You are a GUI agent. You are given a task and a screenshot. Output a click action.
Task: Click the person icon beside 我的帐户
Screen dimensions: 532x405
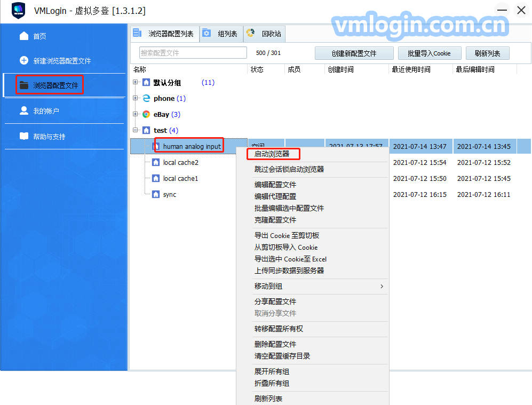24,110
